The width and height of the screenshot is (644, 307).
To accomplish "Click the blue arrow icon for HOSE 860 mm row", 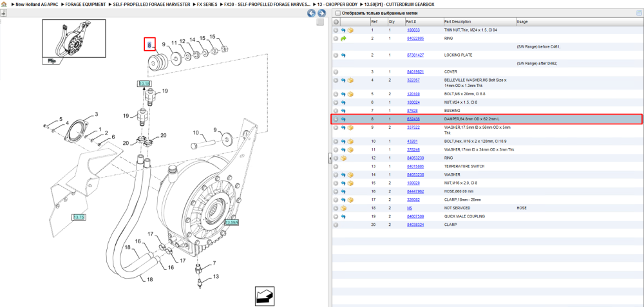I will (x=343, y=191).
